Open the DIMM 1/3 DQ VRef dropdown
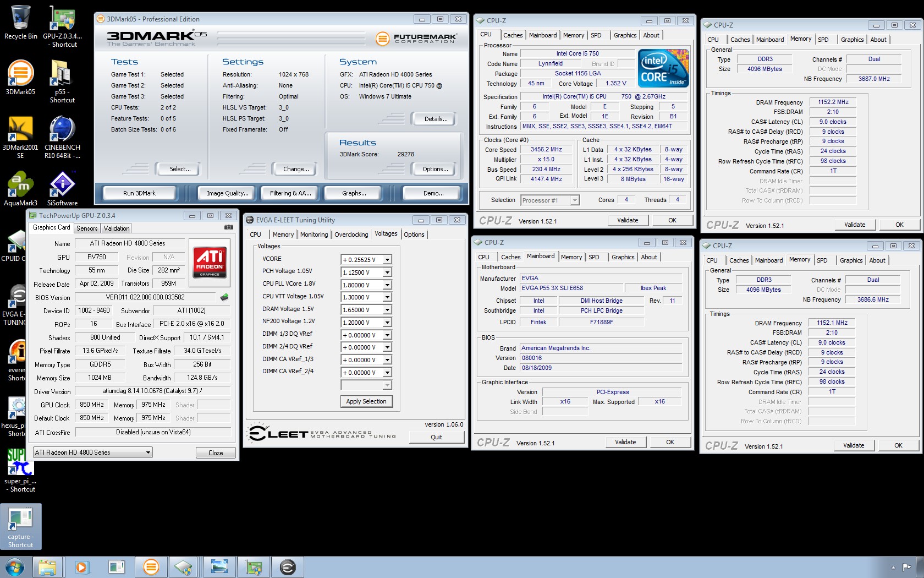 (x=387, y=335)
